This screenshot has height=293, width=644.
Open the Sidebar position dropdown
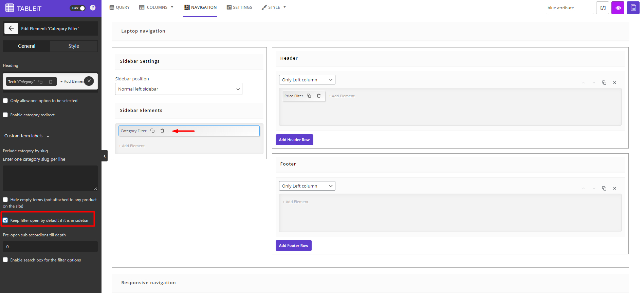coord(179,89)
